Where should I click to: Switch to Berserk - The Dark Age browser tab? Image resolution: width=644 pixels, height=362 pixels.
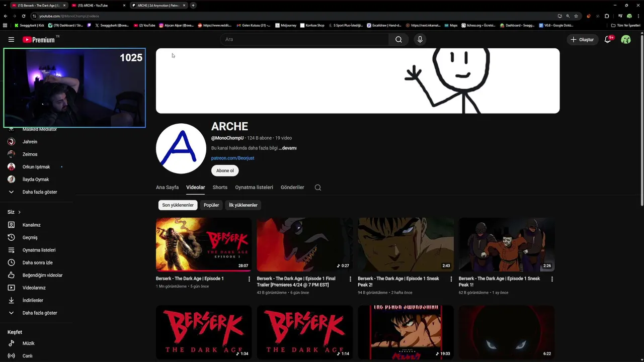click(x=38, y=5)
